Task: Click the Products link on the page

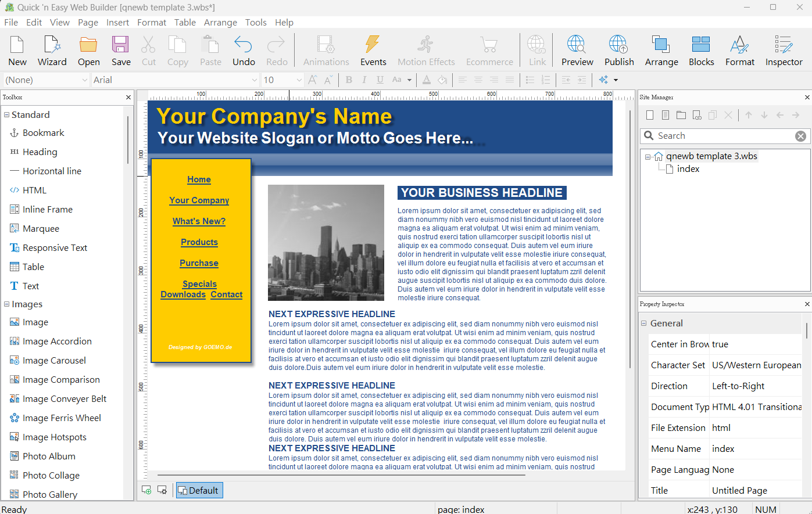Action: pyautogui.click(x=199, y=242)
